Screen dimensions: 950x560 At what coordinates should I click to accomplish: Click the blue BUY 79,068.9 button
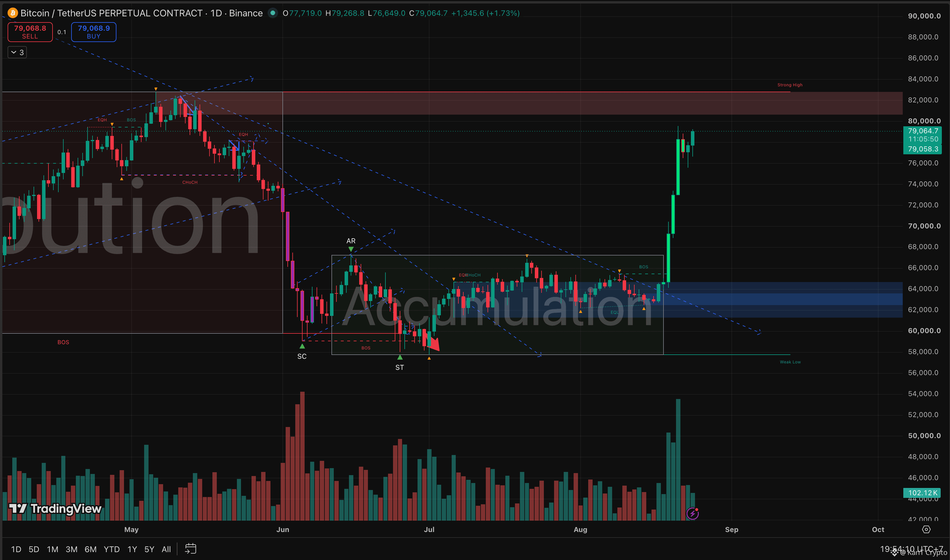pyautogui.click(x=94, y=32)
